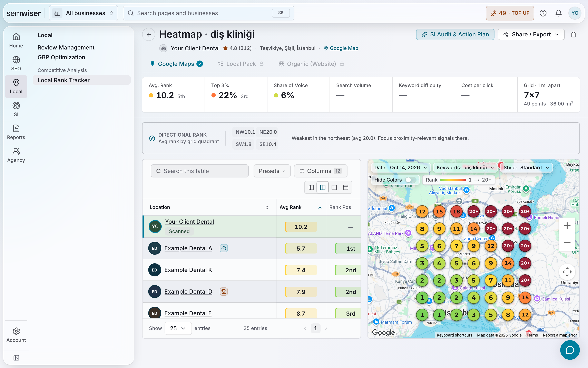Open Example Dental A link
This screenshot has height=368, width=588.
tap(188, 248)
